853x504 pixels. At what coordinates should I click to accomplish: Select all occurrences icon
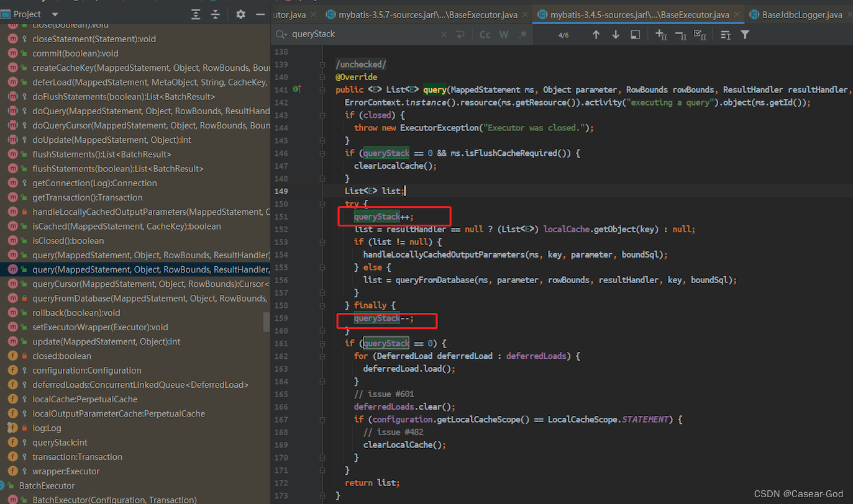pyautogui.click(x=700, y=35)
